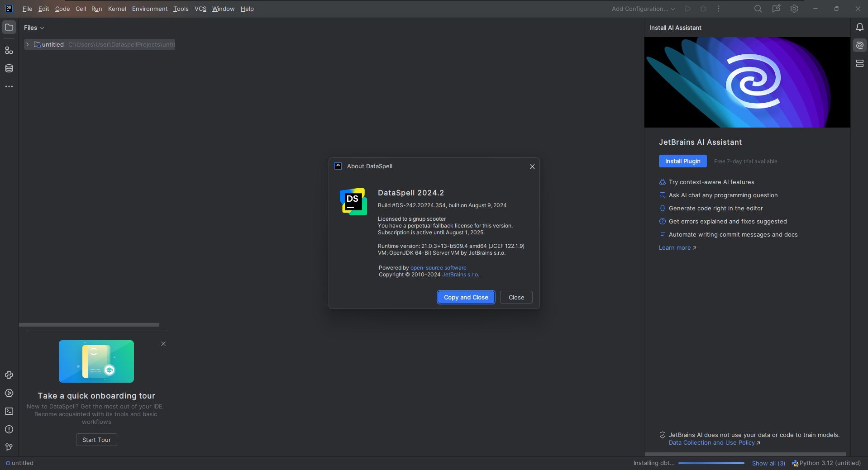Open the Kernel menu

click(117, 9)
